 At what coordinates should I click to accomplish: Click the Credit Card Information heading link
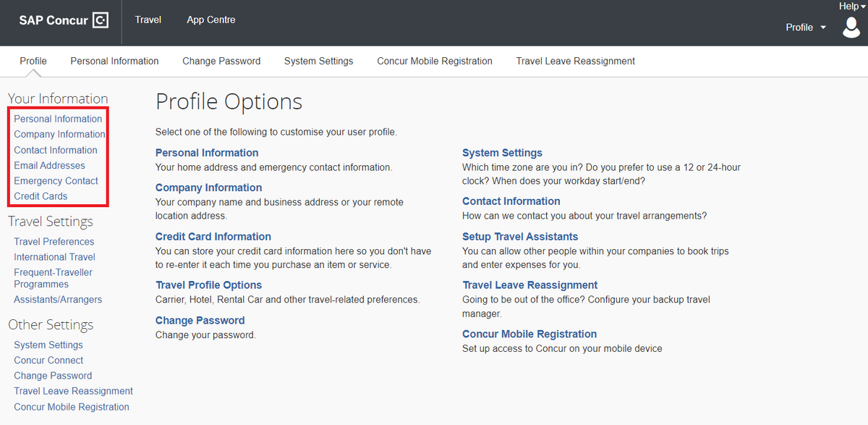[x=213, y=237]
